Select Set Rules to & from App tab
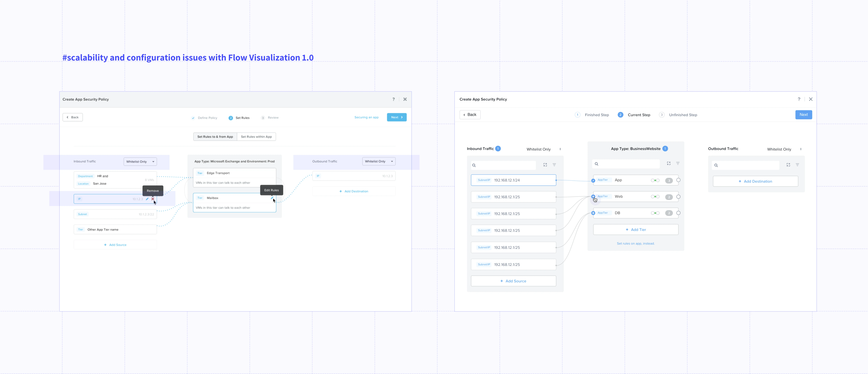This screenshot has height=374, width=868. pyautogui.click(x=215, y=137)
